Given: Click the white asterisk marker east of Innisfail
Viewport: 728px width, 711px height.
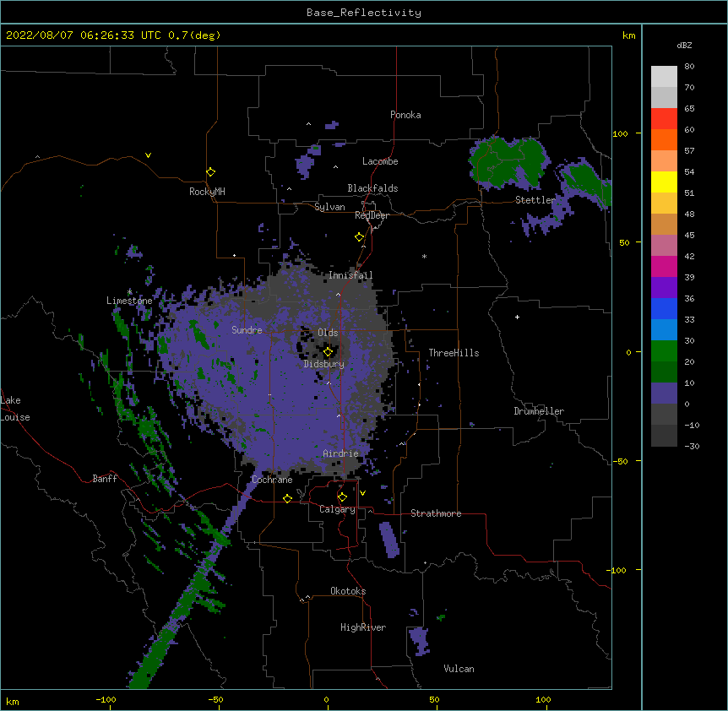Looking at the screenshot, I should [x=424, y=256].
